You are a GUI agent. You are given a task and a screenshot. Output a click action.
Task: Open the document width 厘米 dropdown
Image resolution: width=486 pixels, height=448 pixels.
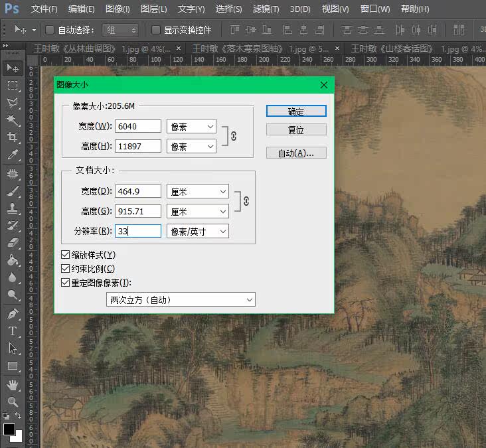tap(198, 191)
